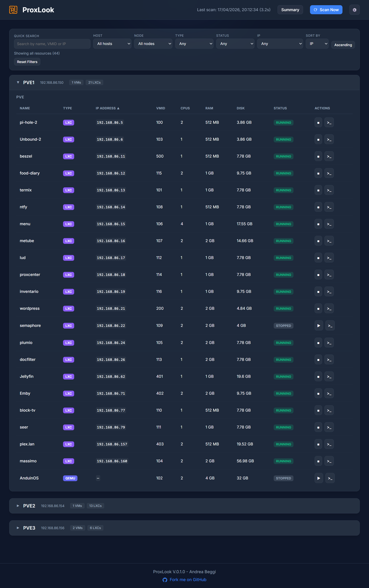Sort the table by VMID column header
Image resolution: width=369 pixels, height=588 pixels.
(161, 108)
